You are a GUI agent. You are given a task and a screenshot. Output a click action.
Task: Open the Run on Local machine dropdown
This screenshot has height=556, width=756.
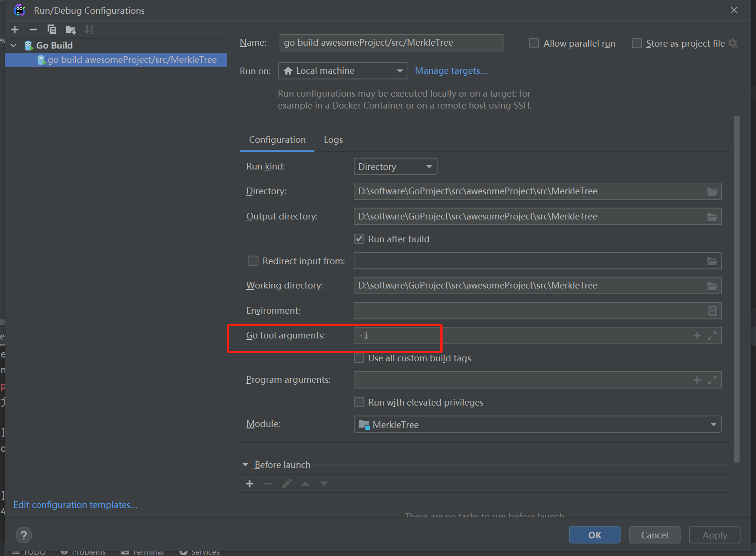tap(343, 71)
